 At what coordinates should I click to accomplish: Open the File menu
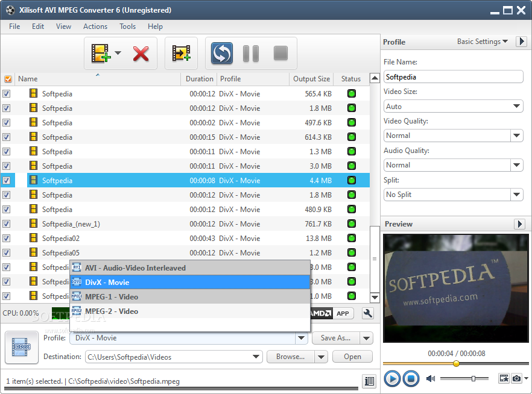(x=14, y=27)
